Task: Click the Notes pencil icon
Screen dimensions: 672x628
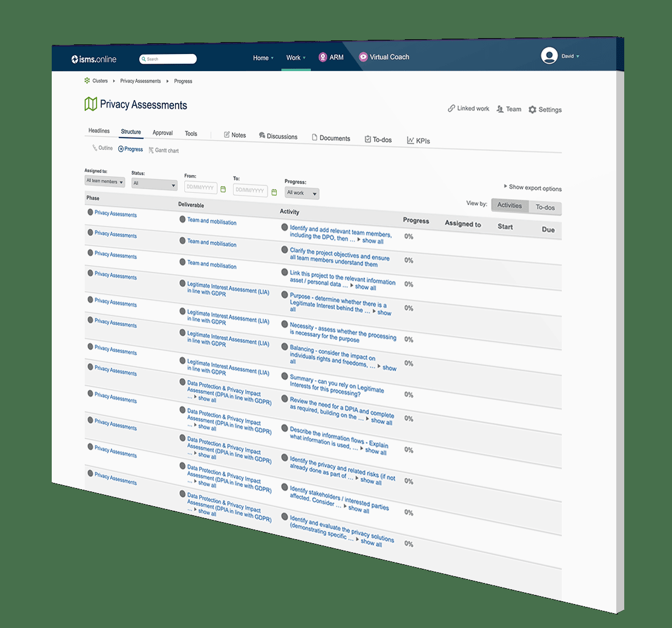Action: click(x=227, y=135)
